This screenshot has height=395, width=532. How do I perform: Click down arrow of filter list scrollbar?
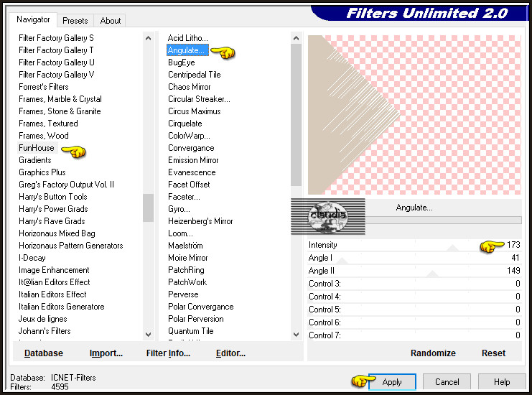pyautogui.click(x=297, y=334)
